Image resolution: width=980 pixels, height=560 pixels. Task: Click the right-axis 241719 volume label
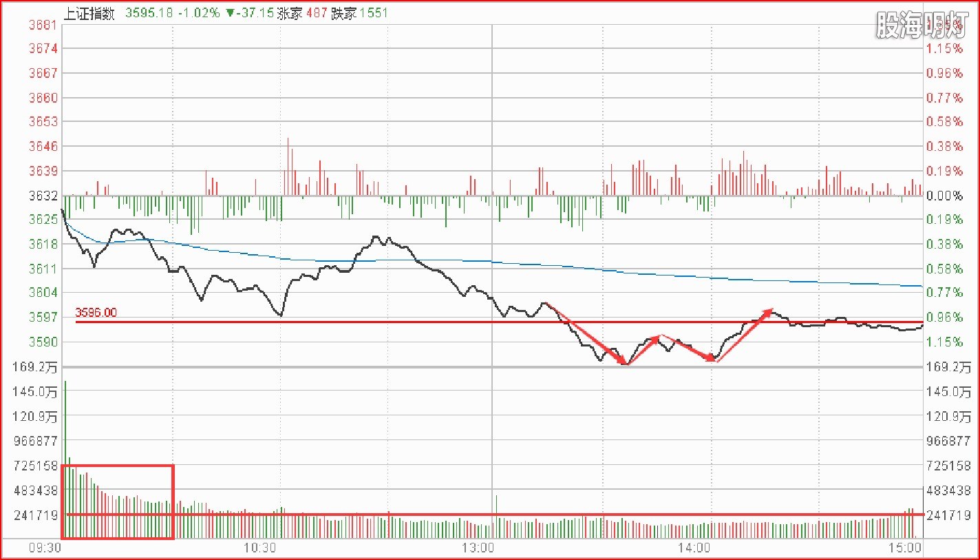pos(950,515)
